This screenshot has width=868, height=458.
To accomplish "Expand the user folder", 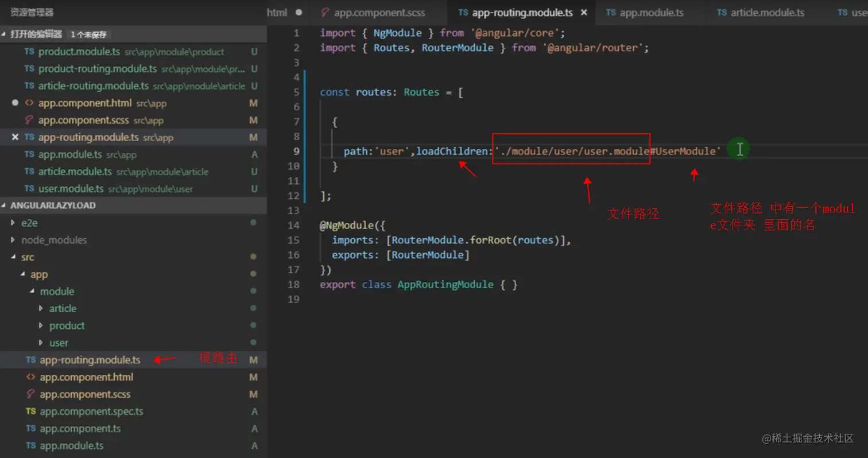I will tap(41, 343).
